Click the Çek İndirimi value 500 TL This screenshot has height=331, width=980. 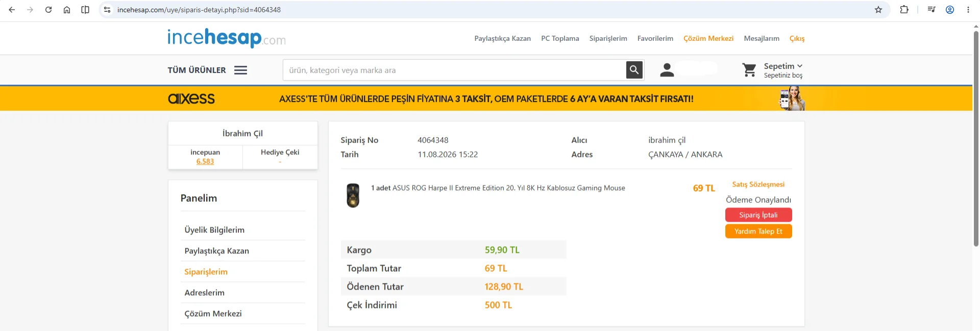point(498,305)
